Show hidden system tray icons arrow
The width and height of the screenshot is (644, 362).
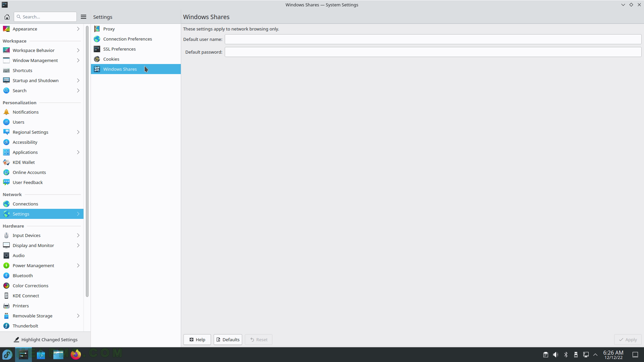click(595, 355)
